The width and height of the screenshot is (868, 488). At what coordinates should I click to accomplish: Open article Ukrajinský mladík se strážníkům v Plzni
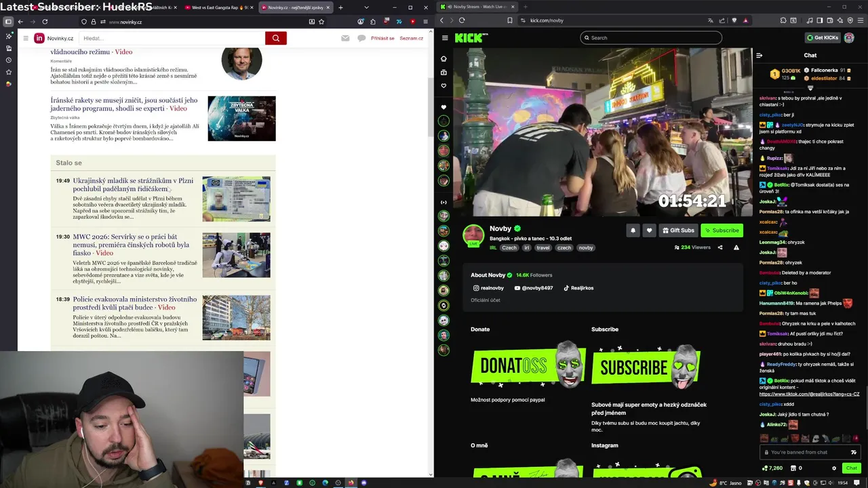(x=133, y=185)
